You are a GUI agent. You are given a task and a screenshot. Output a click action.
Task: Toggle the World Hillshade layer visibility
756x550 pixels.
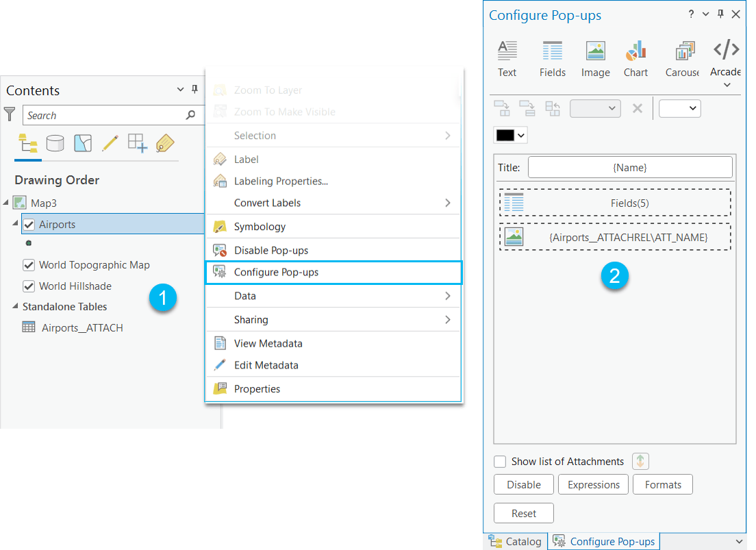[x=28, y=286]
